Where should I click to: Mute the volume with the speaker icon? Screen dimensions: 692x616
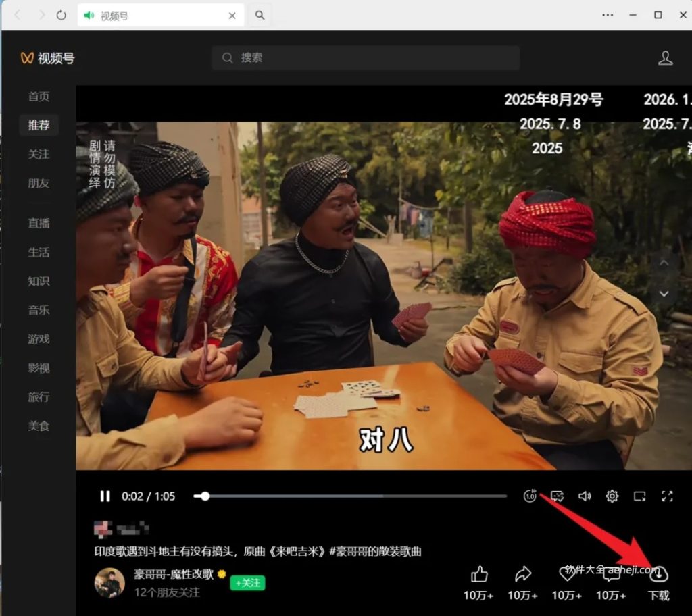click(x=585, y=496)
